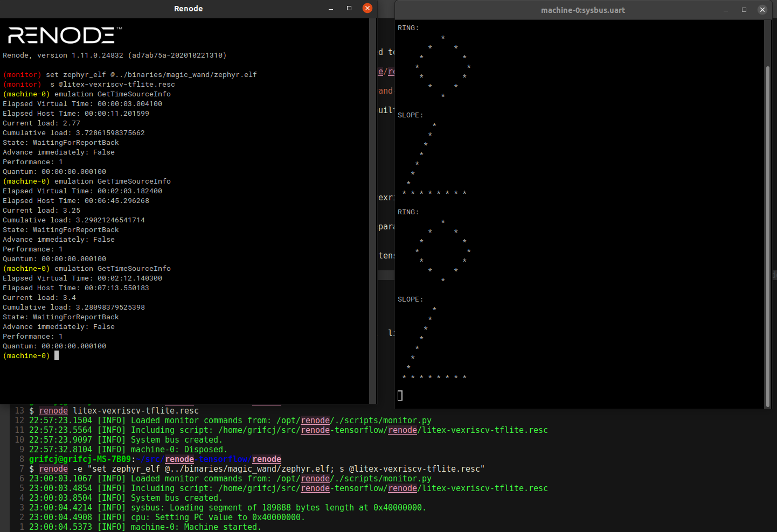Click the "Current load: 2.77" line
777x532 pixels.
[x=41, y=123]
